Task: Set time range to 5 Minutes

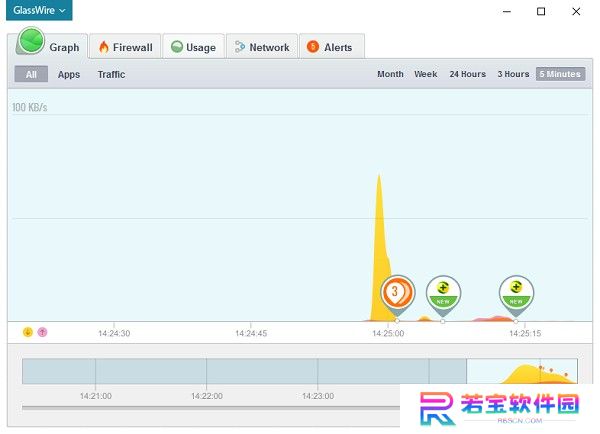Action: click(560, 74)
